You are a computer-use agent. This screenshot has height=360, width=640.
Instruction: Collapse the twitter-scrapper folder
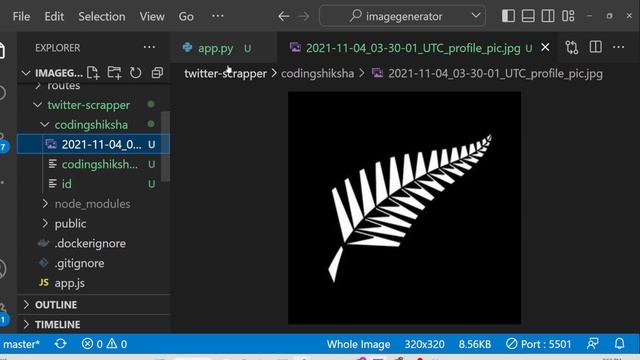pos(89,105)
